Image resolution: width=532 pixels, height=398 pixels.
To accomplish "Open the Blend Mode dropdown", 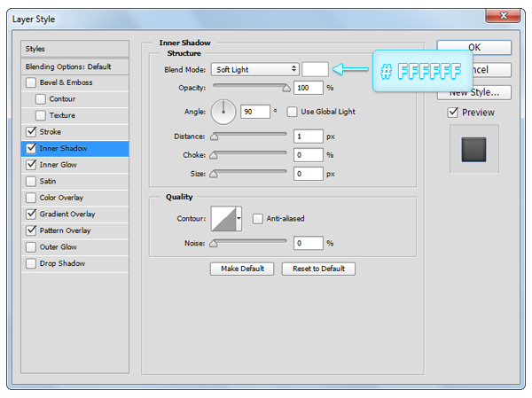I will (x=254, y=69).
